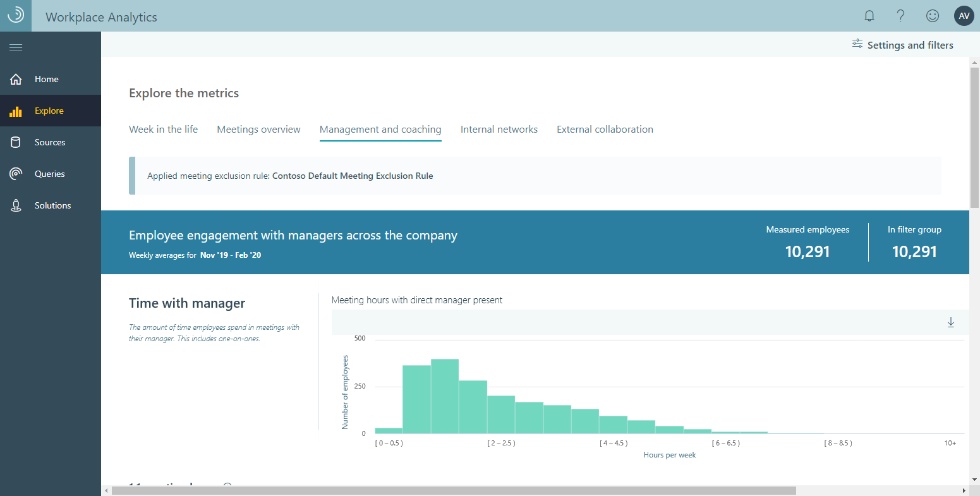The height and width of the screenshot is (496, 980).
Task: Click the vertical scrollbar up arrow
Action: pyautogui.click(x=974, y=62)
